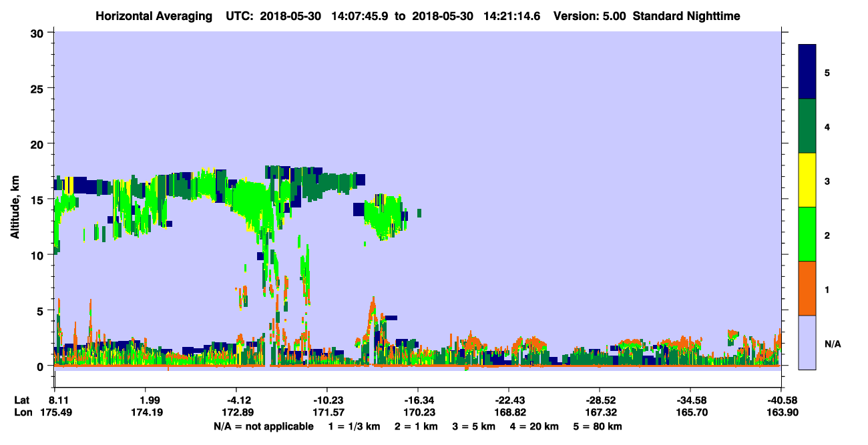Click the longitude value 165.70
This screenshot has width=868, height=445.
pyautogui.click(x=690, y=413)
